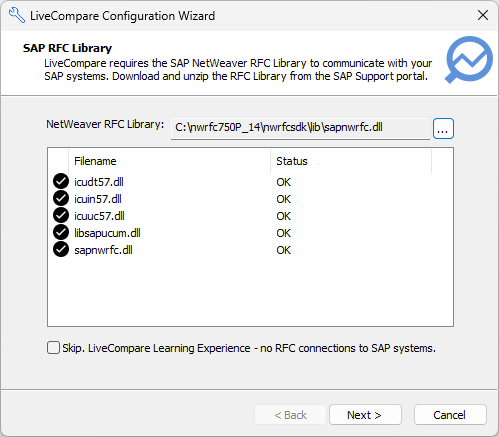Click the checkmark icon beside icuin57.dll

pyautogui.click(x=61, y=198)
